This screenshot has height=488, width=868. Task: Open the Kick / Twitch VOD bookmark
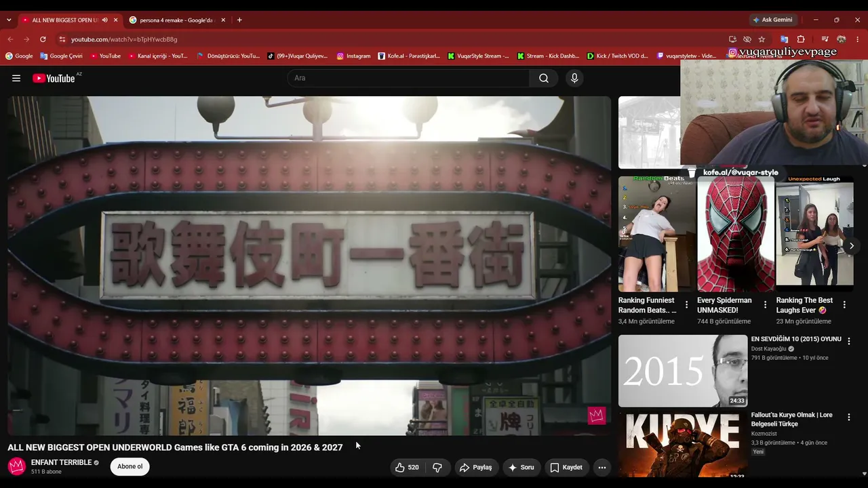pos(618,56)
